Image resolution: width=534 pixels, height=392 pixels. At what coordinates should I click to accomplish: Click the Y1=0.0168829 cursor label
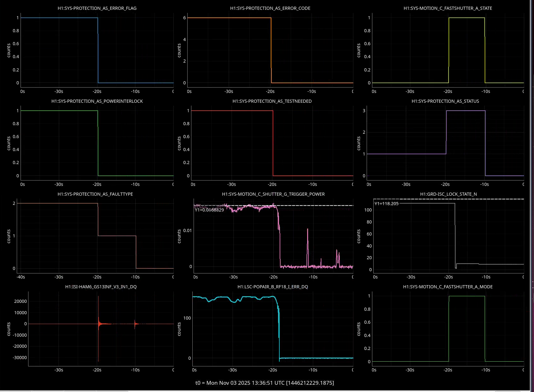209,210
